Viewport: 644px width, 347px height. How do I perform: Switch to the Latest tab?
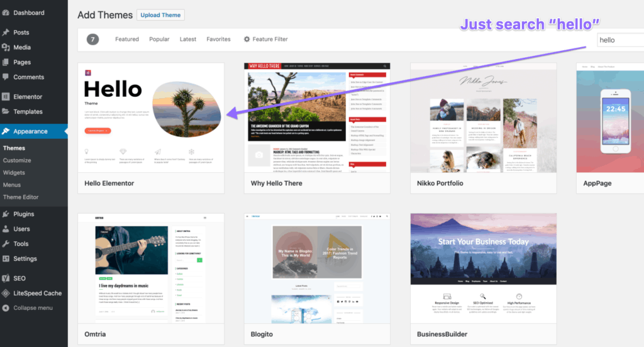click(187, 39)
